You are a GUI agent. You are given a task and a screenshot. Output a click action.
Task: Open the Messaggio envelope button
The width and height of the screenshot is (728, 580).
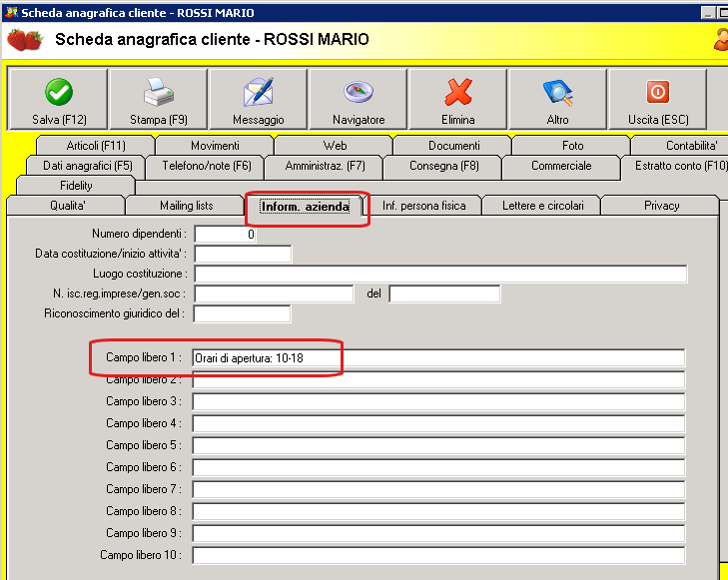pyautogui.click(x=258, y=99)
